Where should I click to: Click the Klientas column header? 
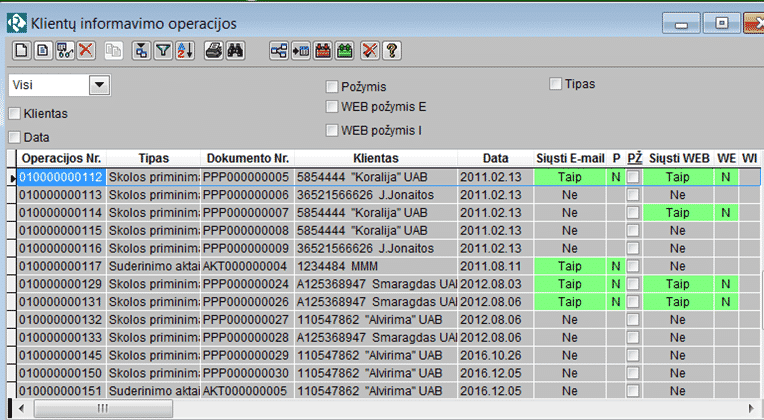[376, 158]
